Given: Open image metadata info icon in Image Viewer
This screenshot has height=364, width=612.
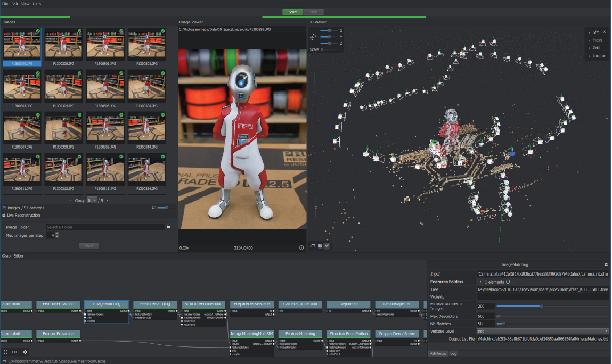Looking at the screenshot, I should tap(301, 247).
